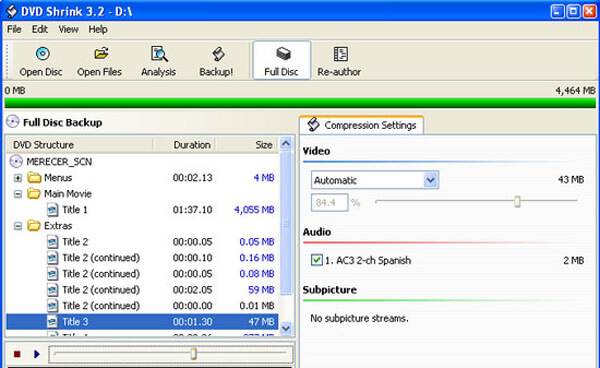Switch to Re-author mode
This screenshot has width=600, height=368.
339,61
